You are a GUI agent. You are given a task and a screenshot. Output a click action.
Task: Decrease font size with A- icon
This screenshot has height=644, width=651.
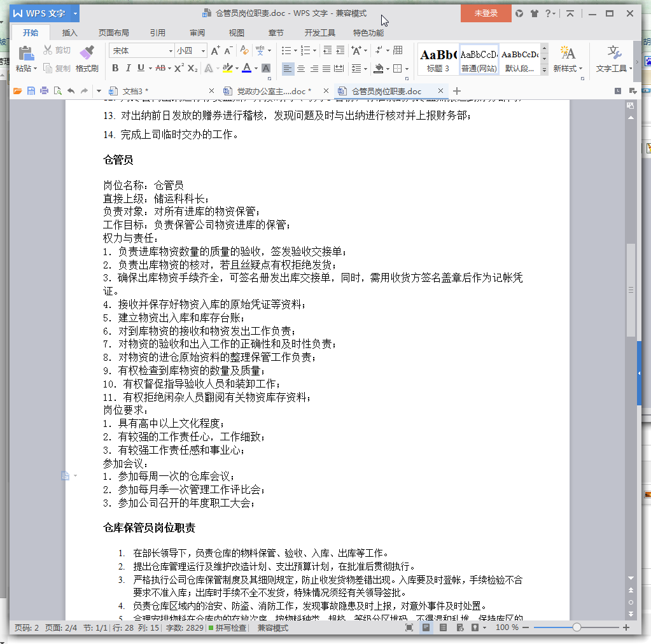tap(228, 51)
